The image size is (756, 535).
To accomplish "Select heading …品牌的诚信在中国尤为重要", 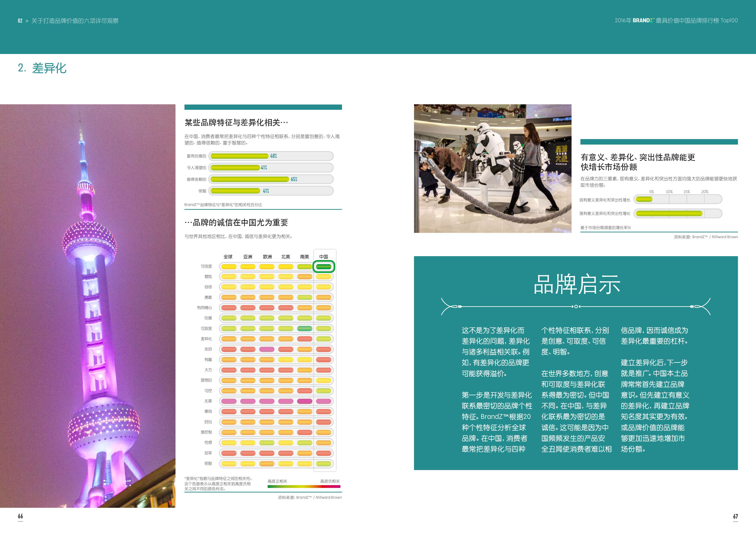I will click(236, 223).
